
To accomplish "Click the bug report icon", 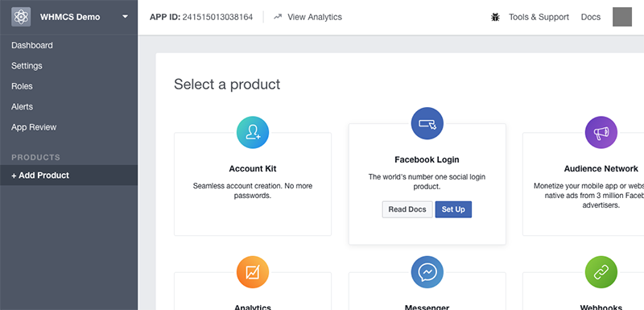I will [x=496, y=17].
